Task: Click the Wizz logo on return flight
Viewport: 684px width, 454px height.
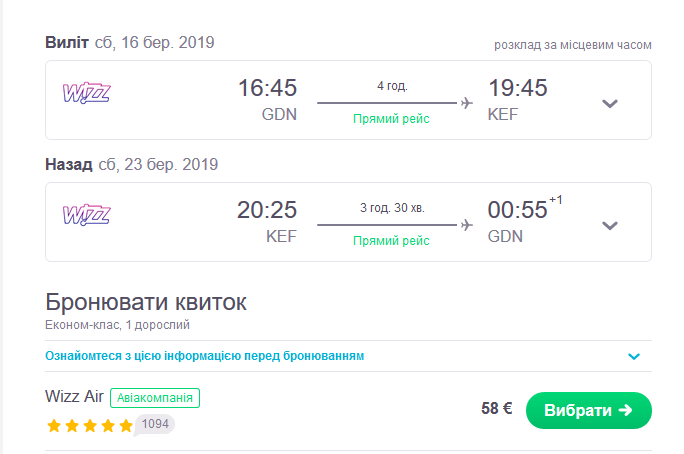Action: [86, 215]
